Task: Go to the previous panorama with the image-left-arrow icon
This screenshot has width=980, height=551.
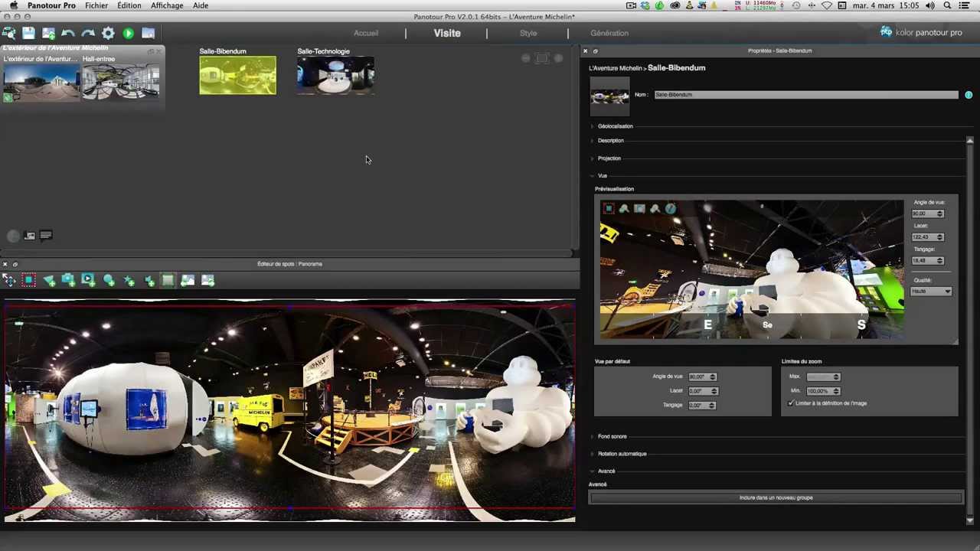Action: [188, 281]
